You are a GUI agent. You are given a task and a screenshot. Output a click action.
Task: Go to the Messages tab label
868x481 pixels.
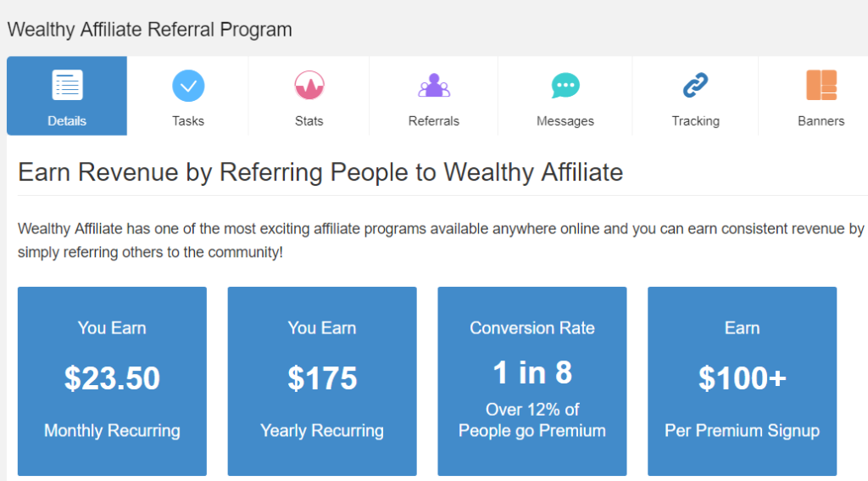click(x=565, y=120)
